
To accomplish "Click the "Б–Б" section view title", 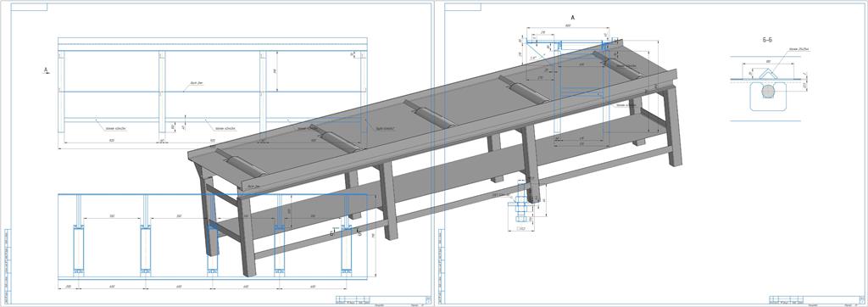I will click(767, 39).
